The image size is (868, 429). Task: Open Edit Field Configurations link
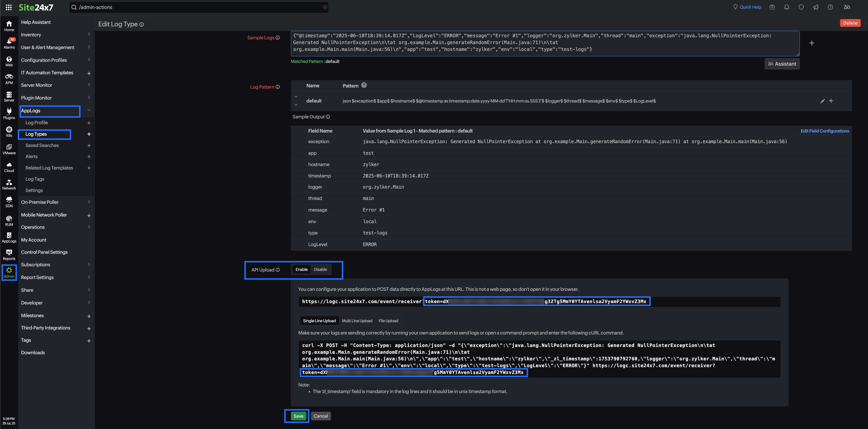[x=825, y=131]
